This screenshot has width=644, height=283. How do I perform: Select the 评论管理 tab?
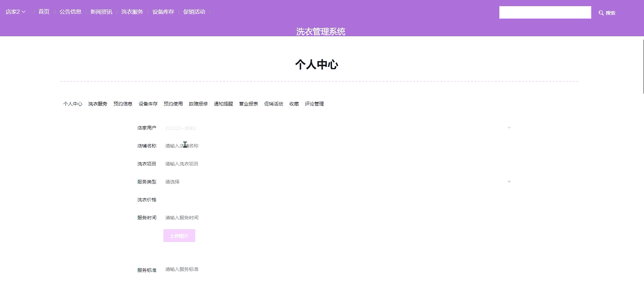click(314, 104)
